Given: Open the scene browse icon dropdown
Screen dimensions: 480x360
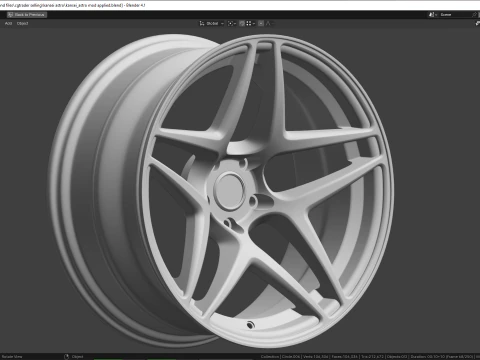Looking at the screenshot, I should 433,15.
